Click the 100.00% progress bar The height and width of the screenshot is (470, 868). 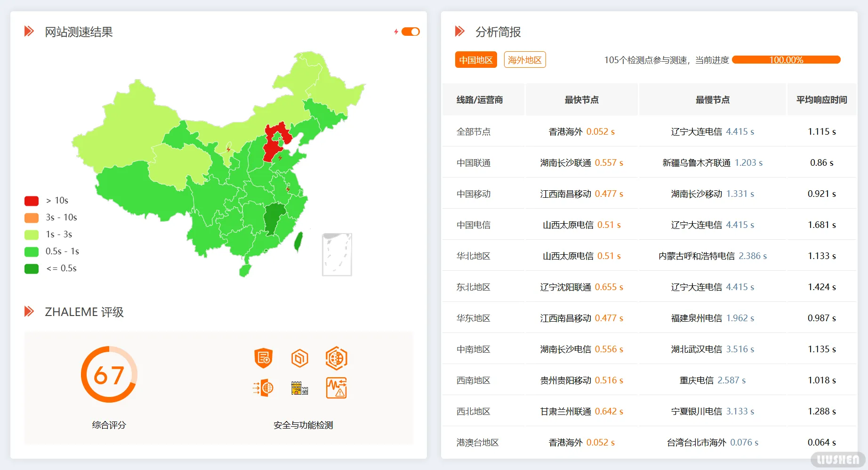(786, 60)
